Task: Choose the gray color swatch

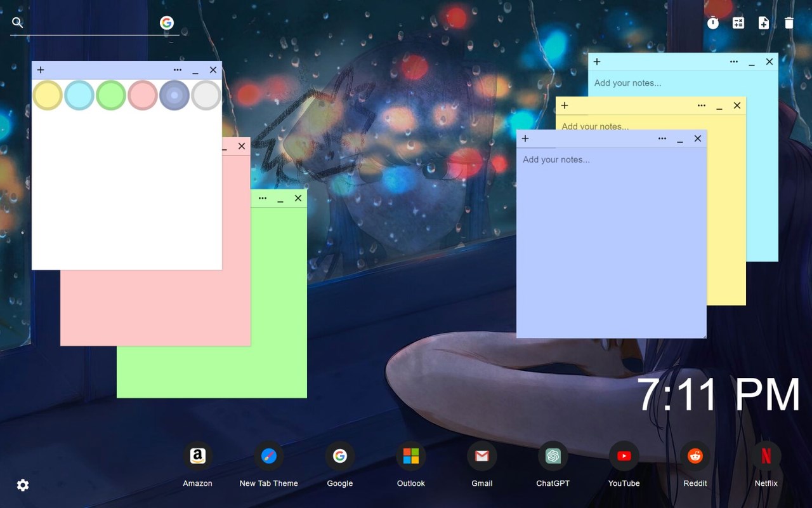Action: point(206,95)
